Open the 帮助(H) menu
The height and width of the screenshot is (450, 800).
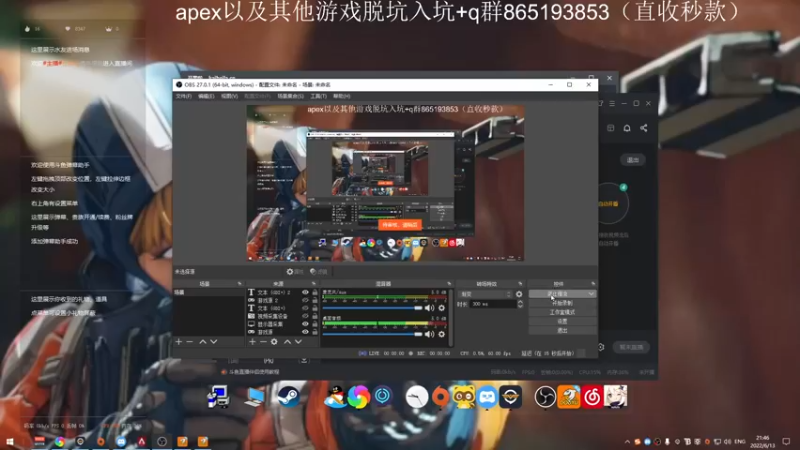(x=341, y=96)
